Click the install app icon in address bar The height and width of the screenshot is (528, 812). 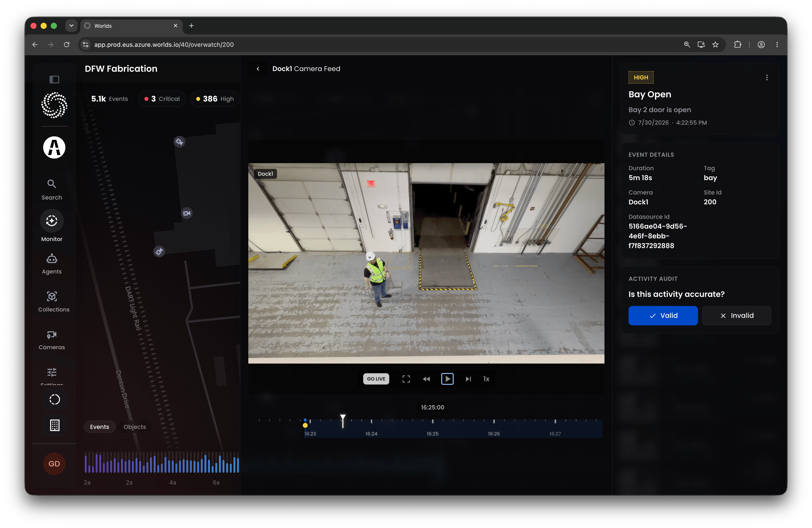point(701,44)
